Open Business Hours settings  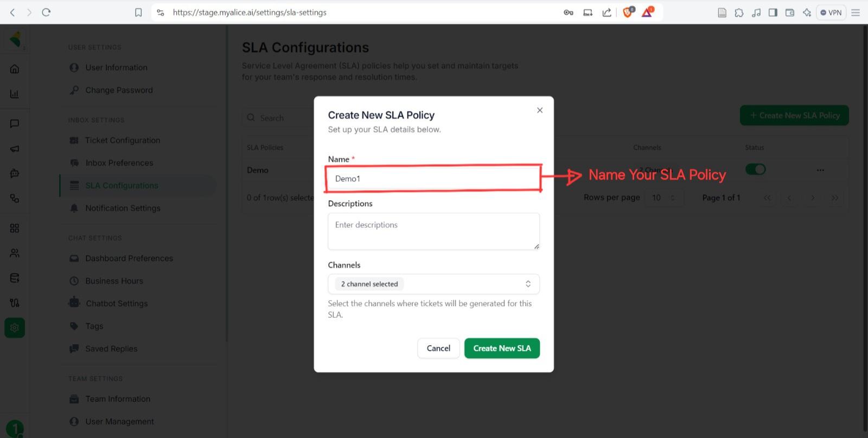coord(114,281)
